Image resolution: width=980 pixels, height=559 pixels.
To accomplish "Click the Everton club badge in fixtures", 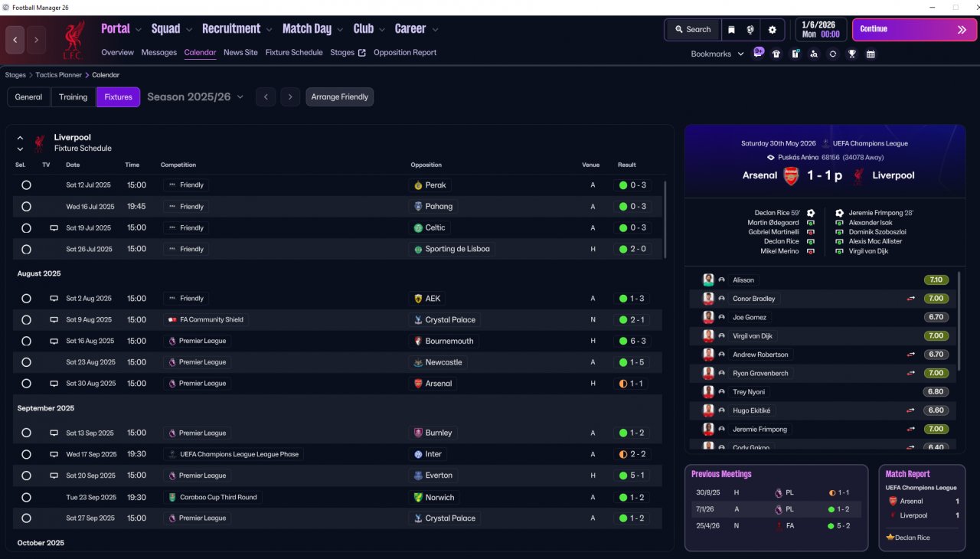I will (418, 476).
